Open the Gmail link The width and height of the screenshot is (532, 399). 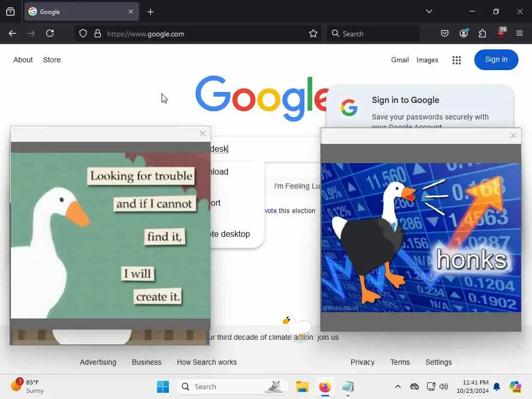[400, 60]
